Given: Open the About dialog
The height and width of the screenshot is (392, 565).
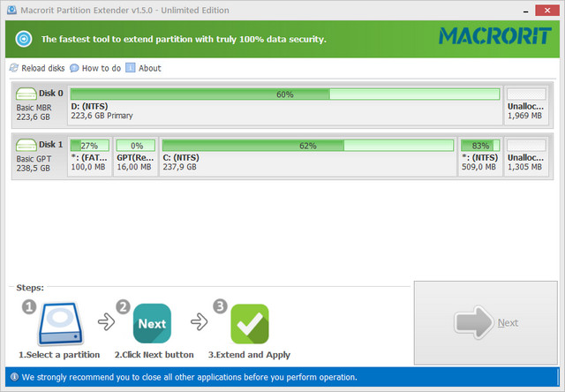Looking at the screenshot, I should tap(131, 68).
